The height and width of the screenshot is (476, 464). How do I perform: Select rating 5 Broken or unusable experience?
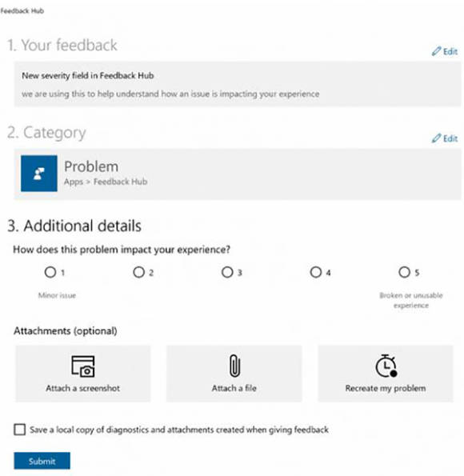[x=404, y=272]
